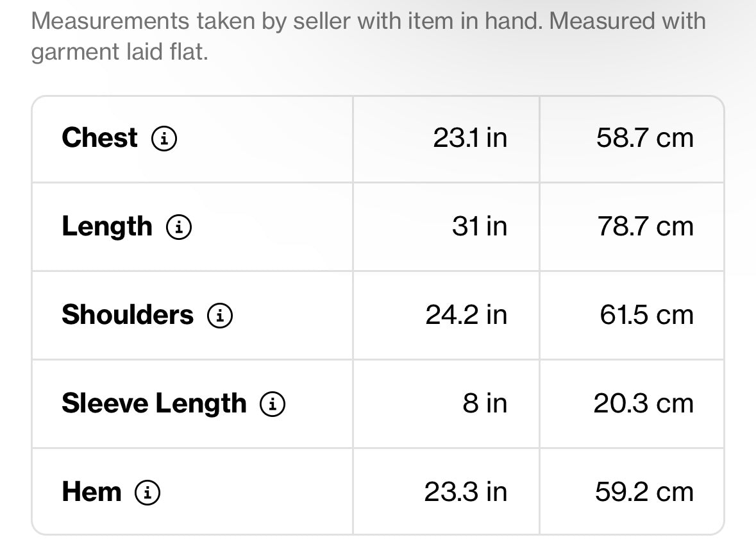The height and width of the screenshot is (560, 756).
Task: Select the Hem label text
Action: click(92, 492)
